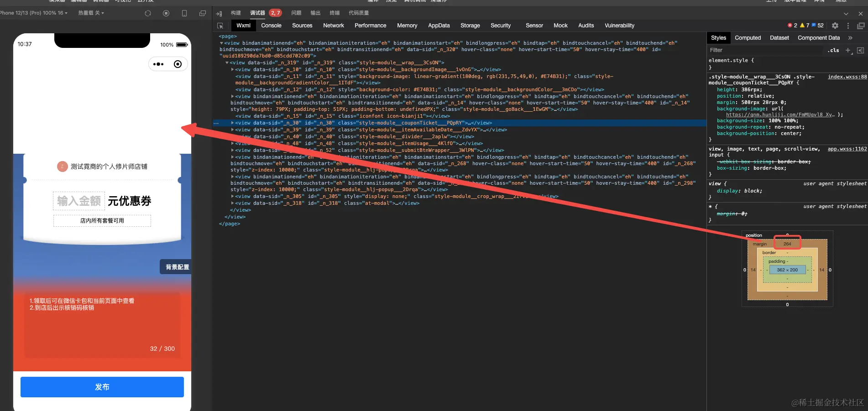The height and width of the screenshot is (411, 868).
Task: Click the stop/record circle icon in simulator toolbar
Action: (x=166, y=13)
